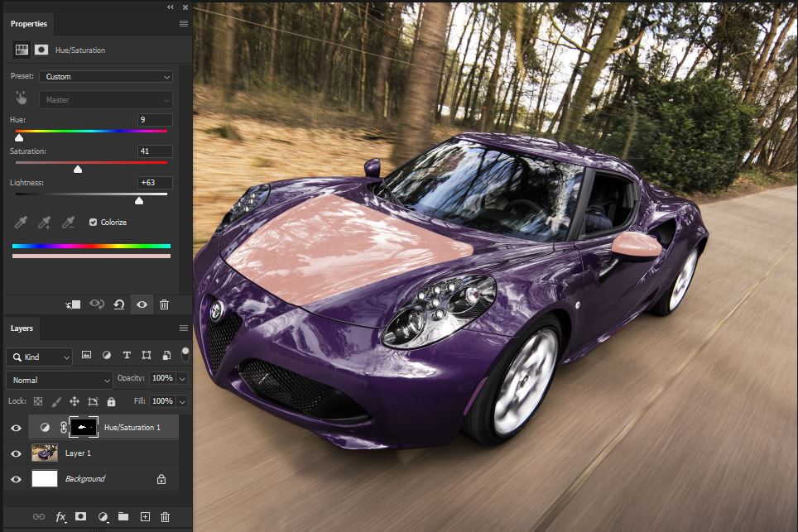
Task: Click the Fill percentage field
Action: [162, 400]
